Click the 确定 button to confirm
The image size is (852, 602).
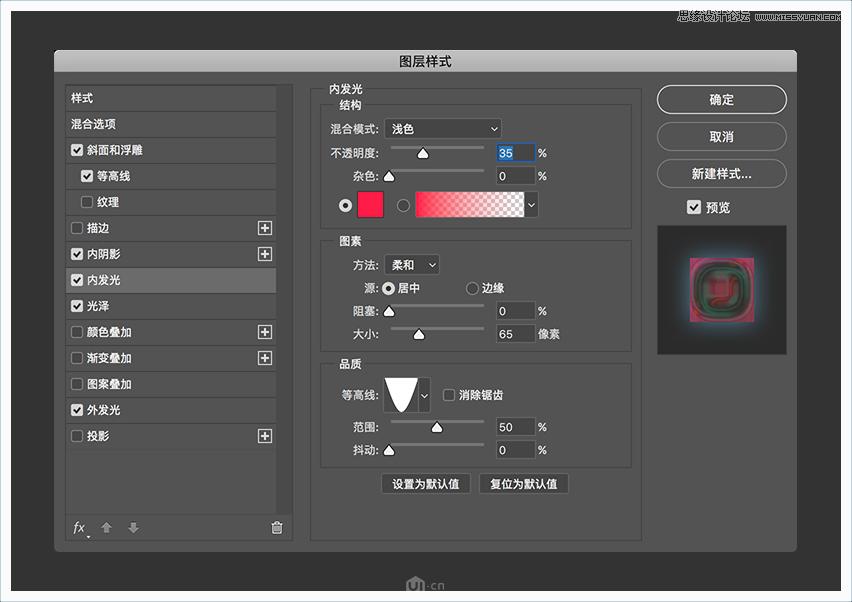pos(720,100)
